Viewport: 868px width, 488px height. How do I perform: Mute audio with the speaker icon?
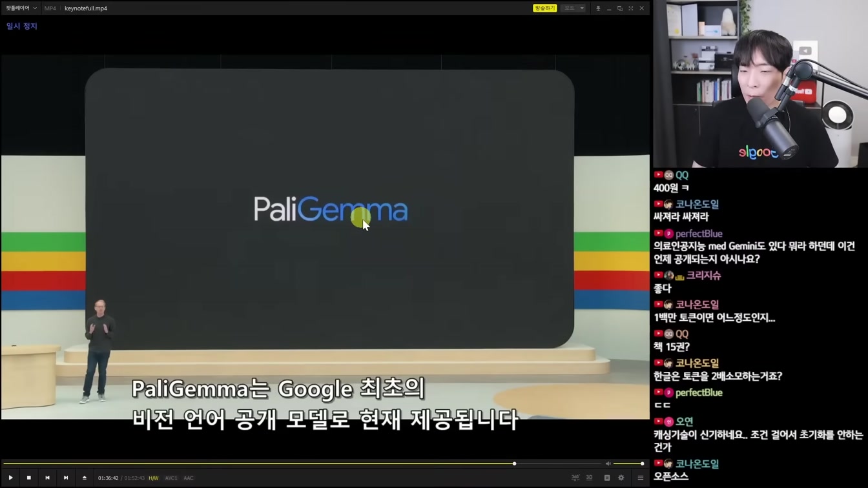608,463
